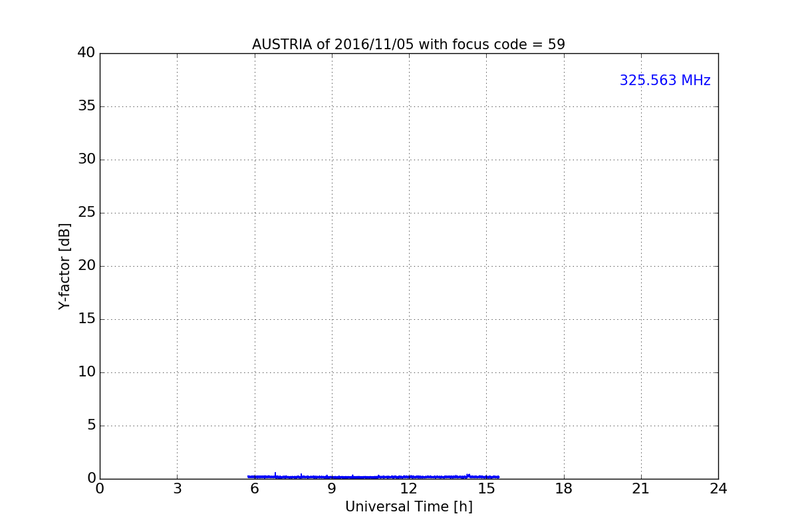Click x-axis tick label 9
The height and width of the screenshot is (532, 798).
point(331,489)
